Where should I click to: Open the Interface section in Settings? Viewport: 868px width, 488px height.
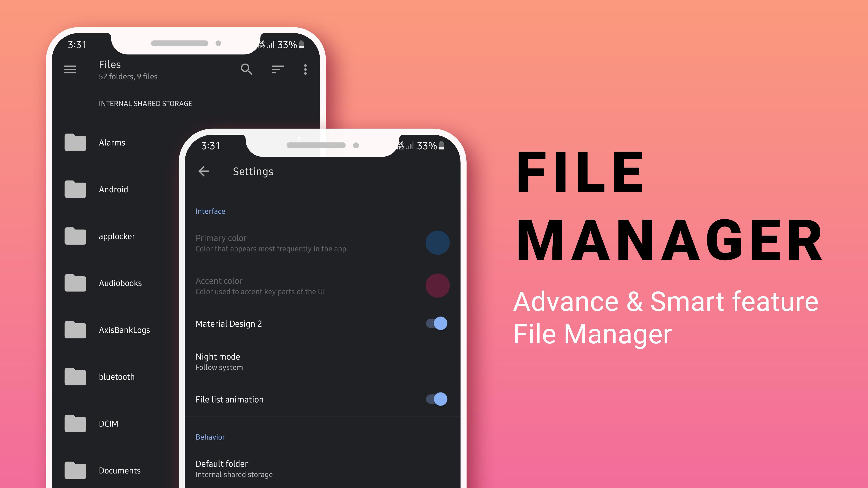click(211, 211)
